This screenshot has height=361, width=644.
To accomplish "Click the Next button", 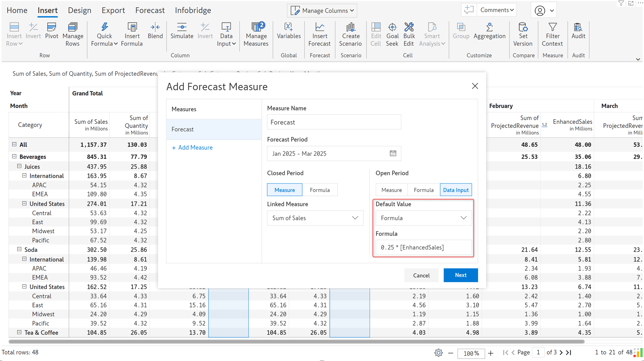I will pos(461,275).
